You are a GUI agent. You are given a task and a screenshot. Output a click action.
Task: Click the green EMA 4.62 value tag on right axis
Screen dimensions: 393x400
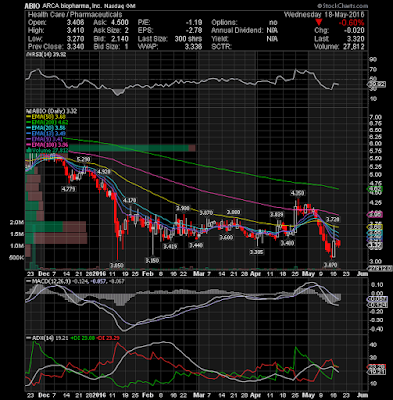point(376,189)
